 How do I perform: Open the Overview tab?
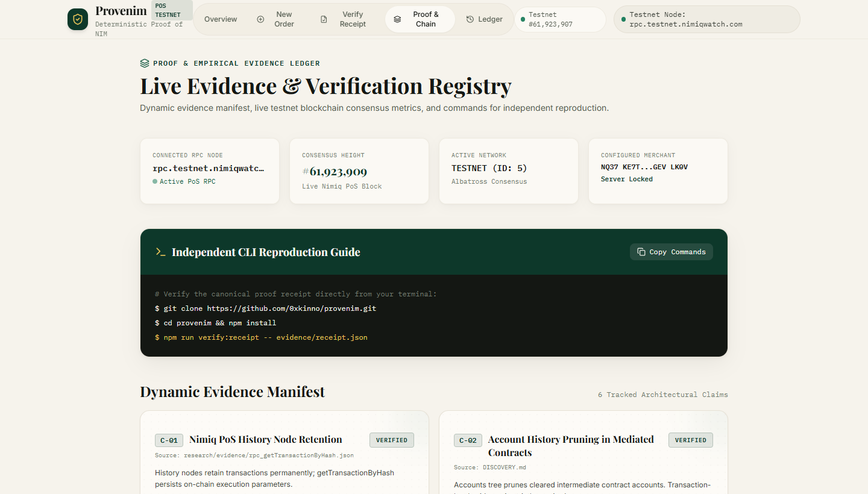click(x=221, y=19)
